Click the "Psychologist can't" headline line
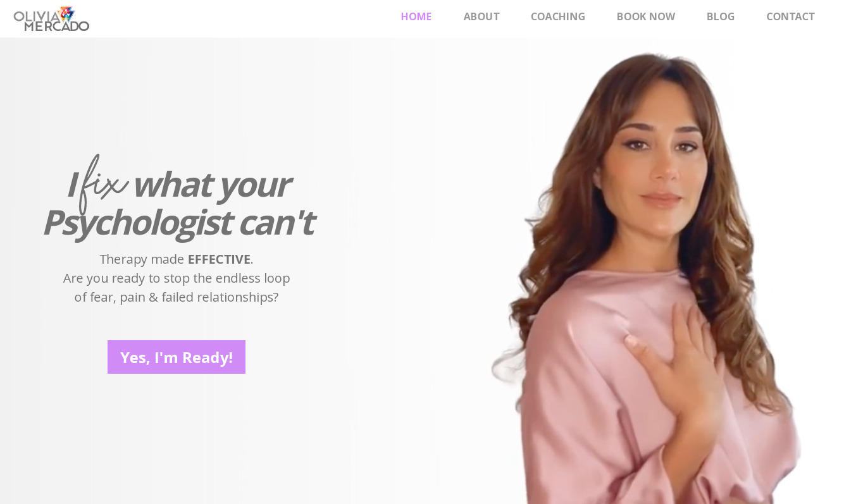 coord(178,223)
